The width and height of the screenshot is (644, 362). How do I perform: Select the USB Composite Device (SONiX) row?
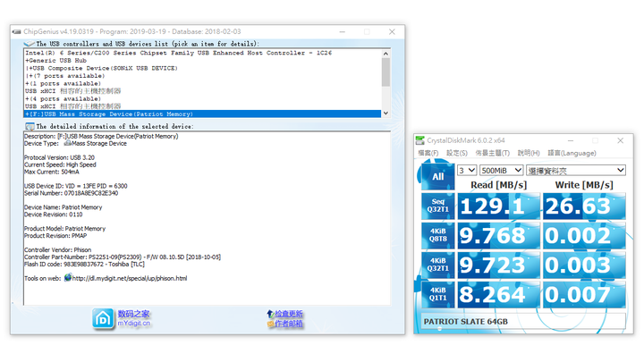(x=202, y=68)
